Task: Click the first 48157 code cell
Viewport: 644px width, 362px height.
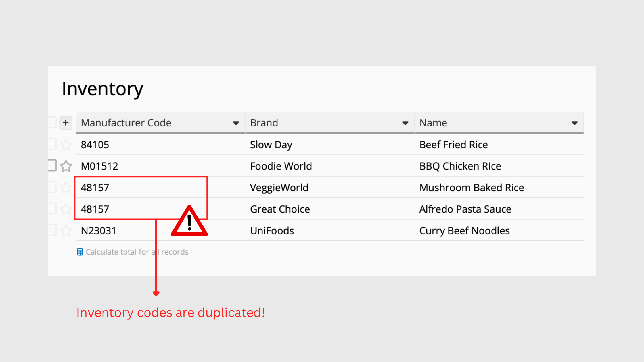Action: coord(95,188)
